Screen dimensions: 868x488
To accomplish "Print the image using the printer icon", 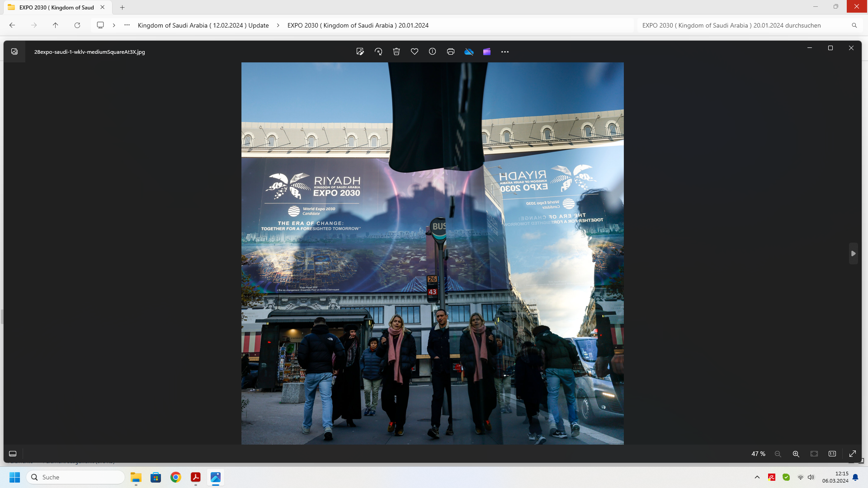I will tap(451, 52).
